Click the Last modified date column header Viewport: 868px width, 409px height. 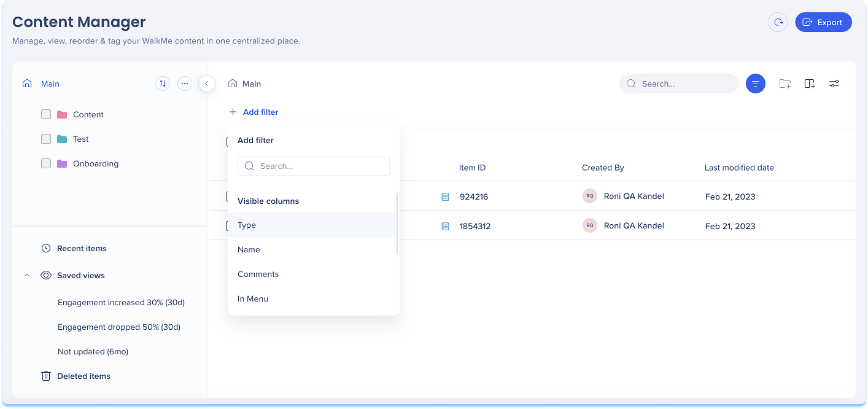tap(739, 168)
